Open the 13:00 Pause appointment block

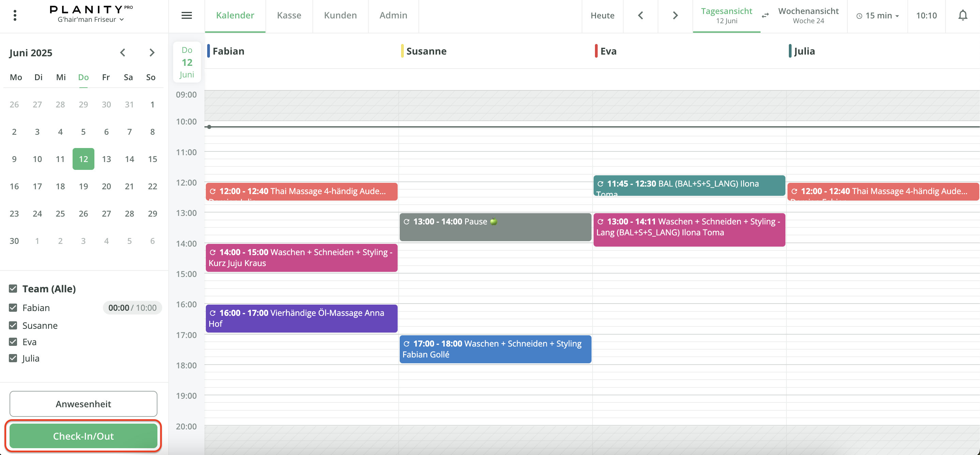tap(495, 227)
